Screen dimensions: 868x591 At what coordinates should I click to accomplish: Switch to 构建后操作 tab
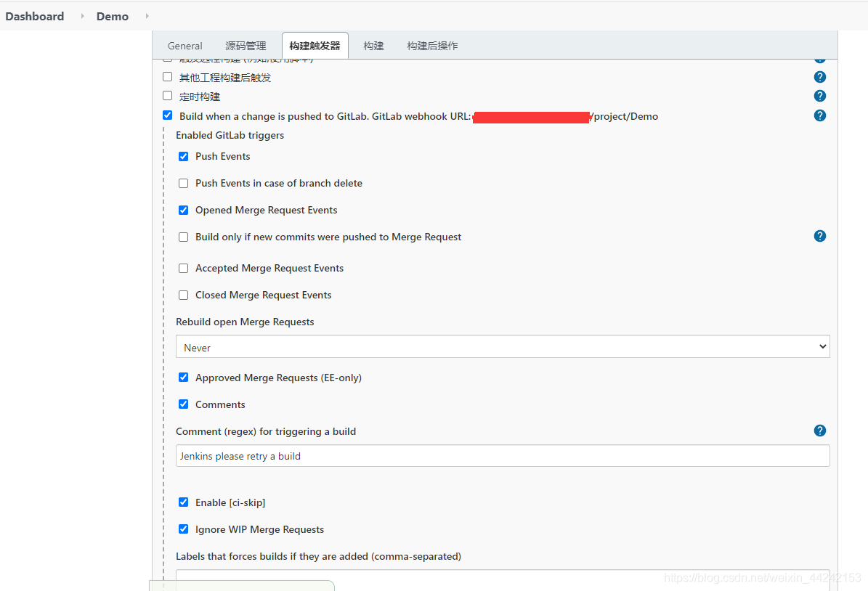tap(432, 46)
